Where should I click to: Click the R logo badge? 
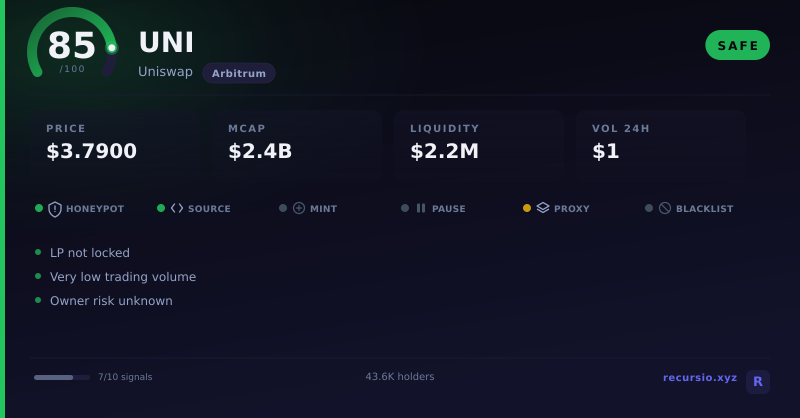758,382
